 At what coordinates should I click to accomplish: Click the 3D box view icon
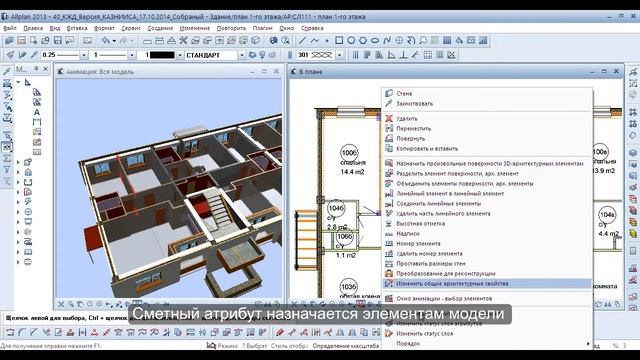pos(256,40)
